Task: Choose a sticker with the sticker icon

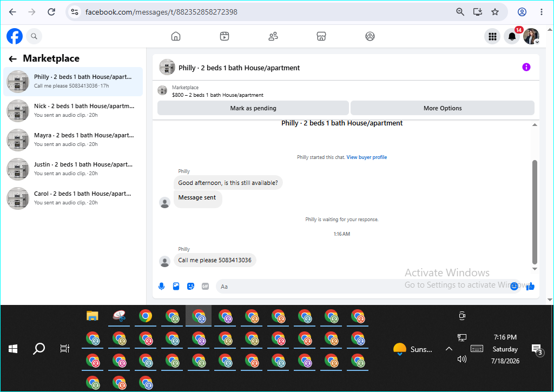Action: pos(191,287)
